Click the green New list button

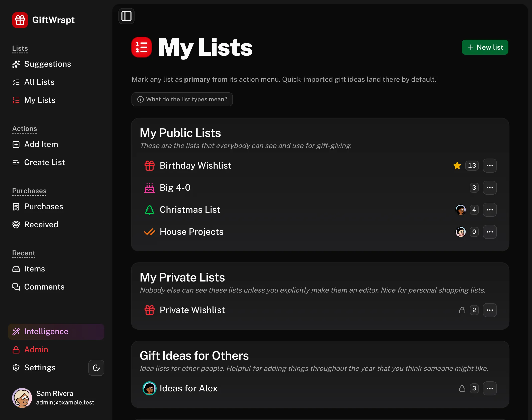coord(485,47)
